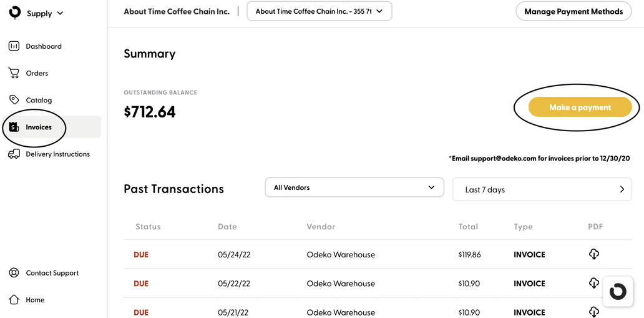
Task: Go to Orders page
Action: click(x=37, y=73)
